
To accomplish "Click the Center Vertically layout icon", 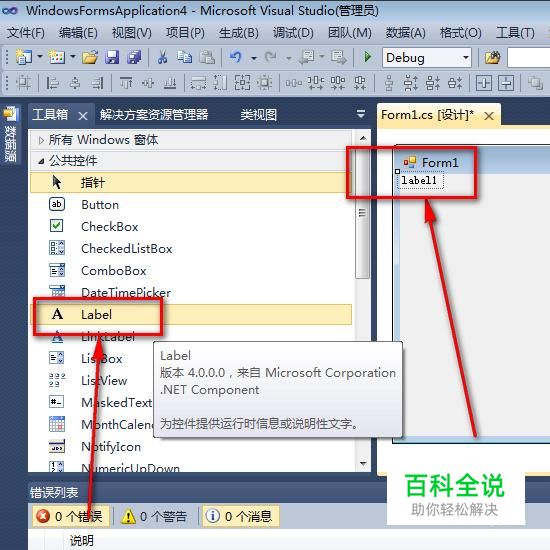I will pos(506,83).
